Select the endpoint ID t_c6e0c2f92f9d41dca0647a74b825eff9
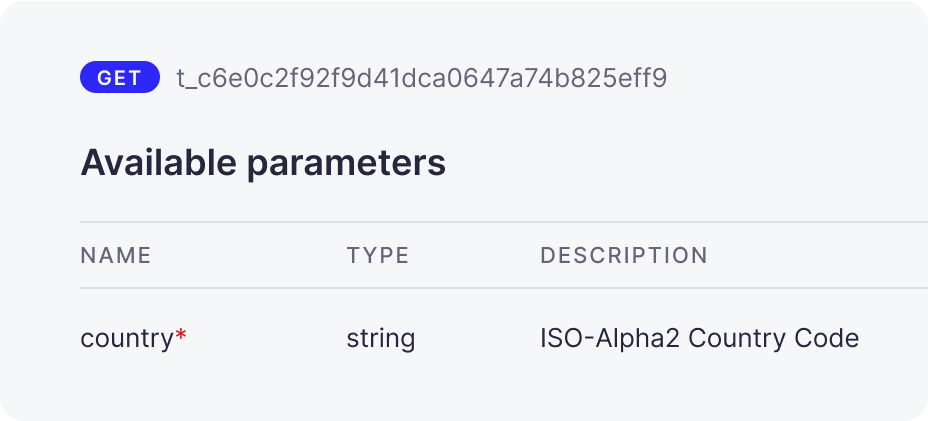Screen dimensions: 928x421 coord(422,78)
